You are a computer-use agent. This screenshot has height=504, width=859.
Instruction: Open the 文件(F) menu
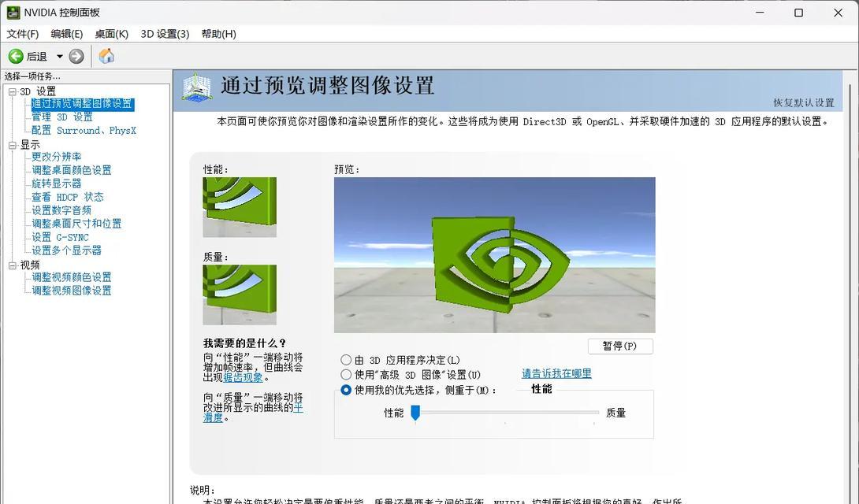23,34
